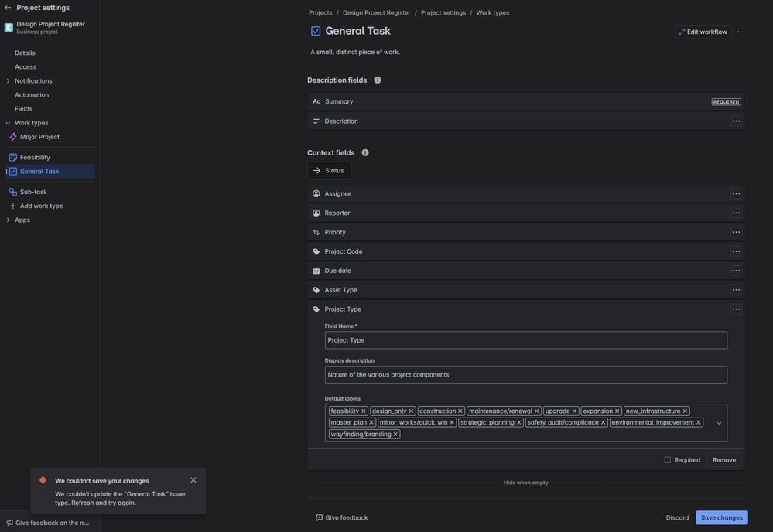Remove the design_only label chip

[x=411, y=411]
